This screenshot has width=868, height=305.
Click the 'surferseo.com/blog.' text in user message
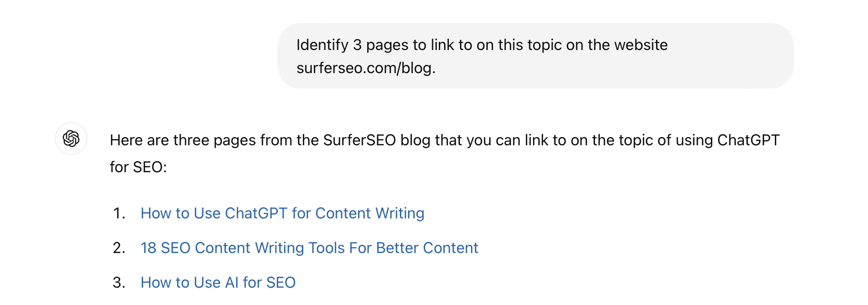(366, 68)
